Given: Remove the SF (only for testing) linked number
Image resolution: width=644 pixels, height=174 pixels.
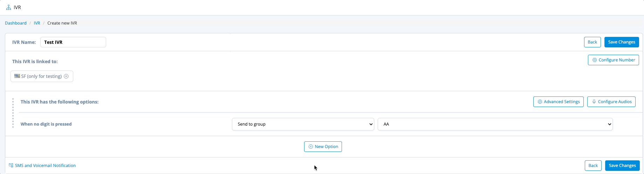Looking at the screenshot, I should pyautogui.click(x=66, y=76).
